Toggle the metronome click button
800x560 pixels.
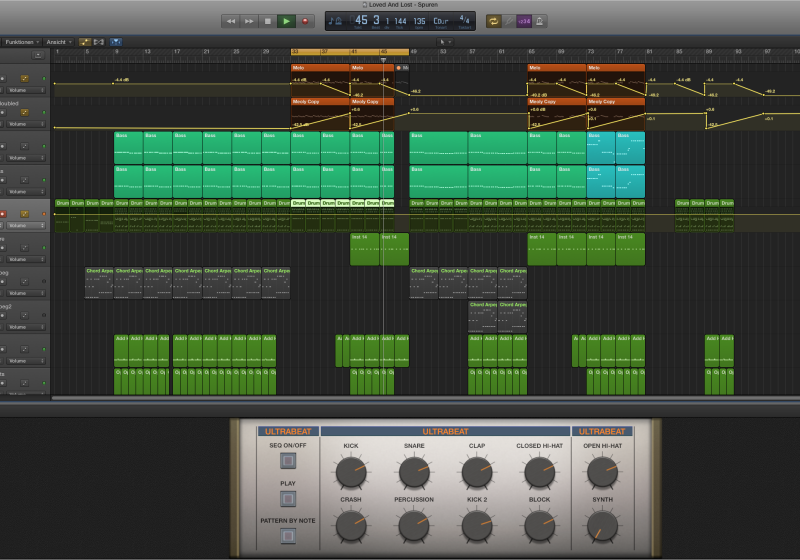tap(540, 20)
